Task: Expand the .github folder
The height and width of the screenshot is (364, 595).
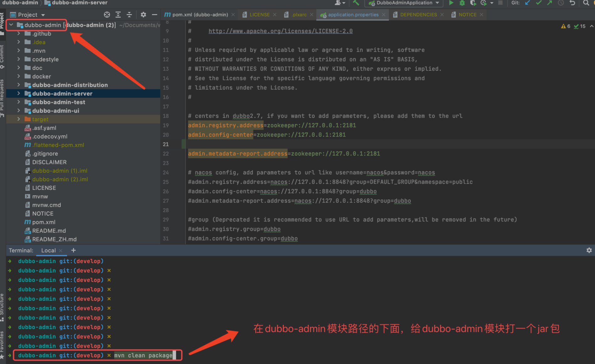Action: [18, 33]
